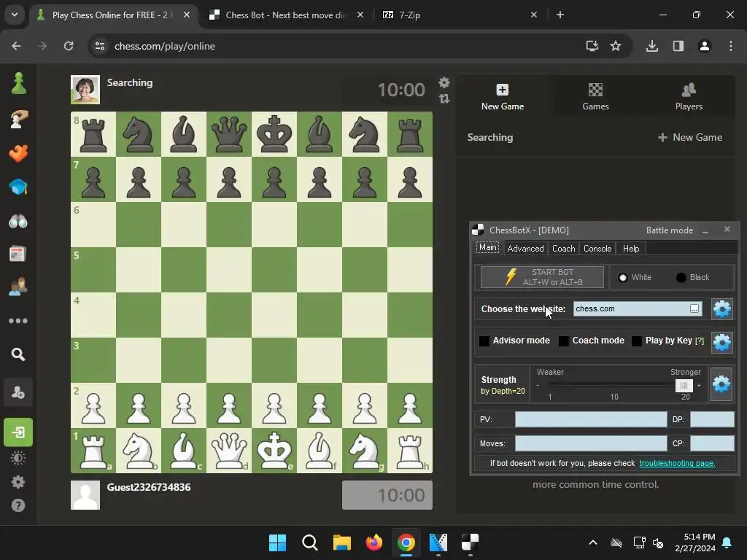Open the News newspaper icon
This screenshot has height=560, width=747.
click(18, 254)
